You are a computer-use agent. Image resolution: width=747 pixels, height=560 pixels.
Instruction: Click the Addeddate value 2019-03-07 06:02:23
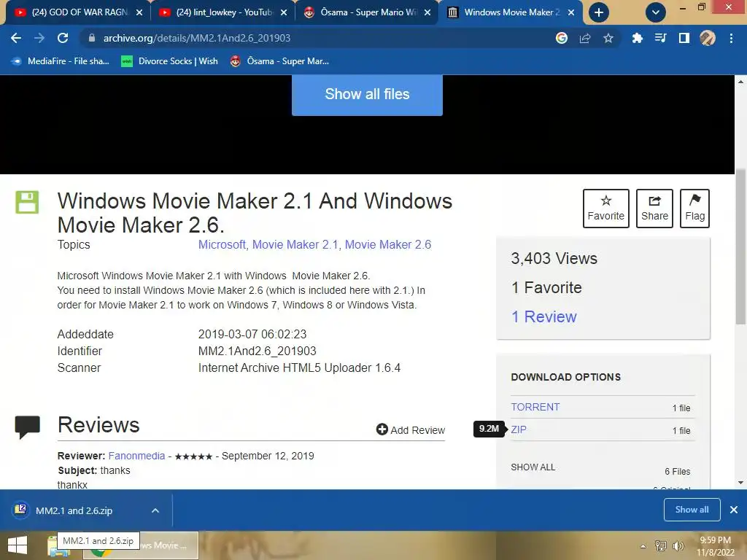coord(252,334)
